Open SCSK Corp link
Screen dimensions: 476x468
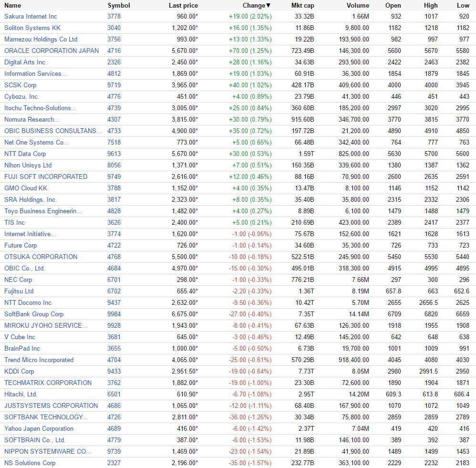click(21, 85)
